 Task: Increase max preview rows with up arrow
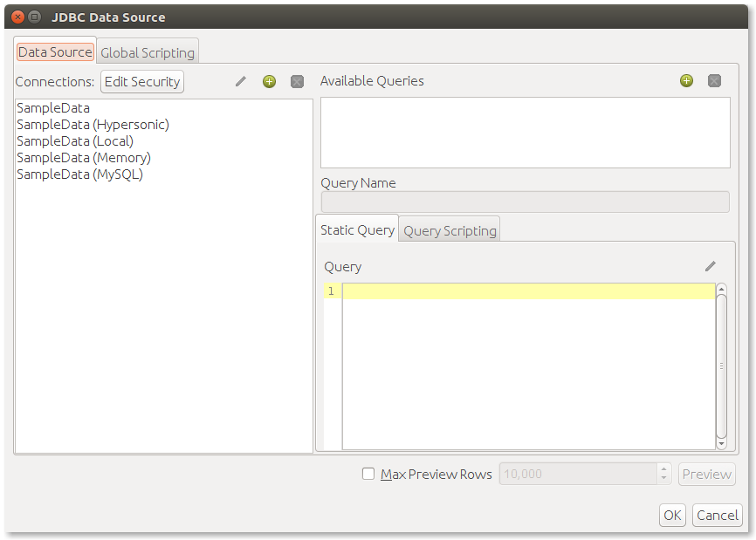664,468
